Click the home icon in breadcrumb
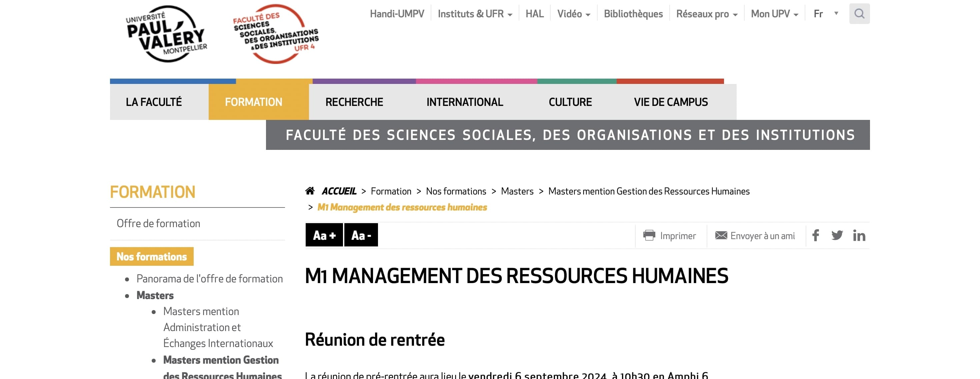The width and height of the screenshot is (980, 379). (x=310, y=191)
